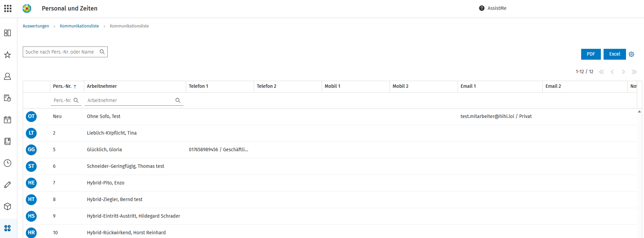The width and height of the screenshot is (644, 238).
Task: Click the magnifier in the main search box
Action: pyautogui.click(x=102, y=52)
